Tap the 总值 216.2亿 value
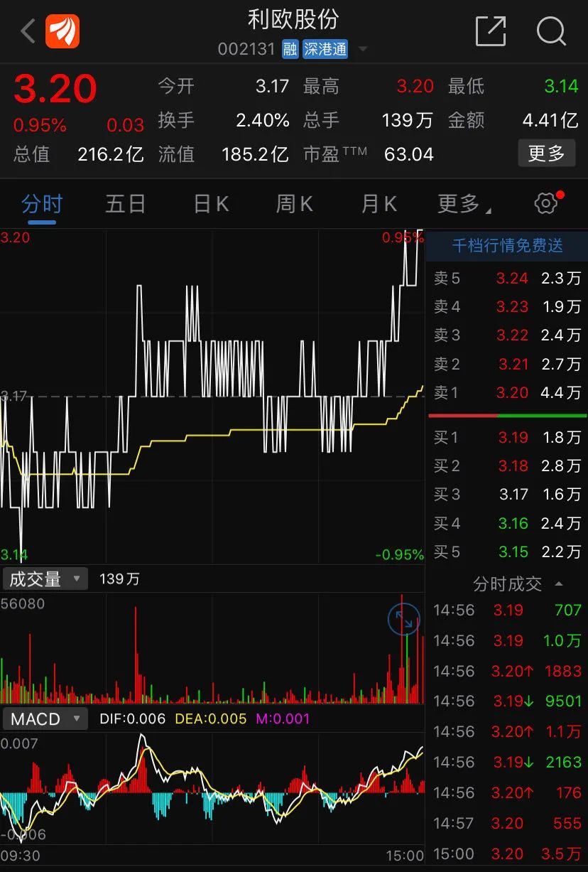The width and height of the screenshot is (588, 872). (111, 154)
